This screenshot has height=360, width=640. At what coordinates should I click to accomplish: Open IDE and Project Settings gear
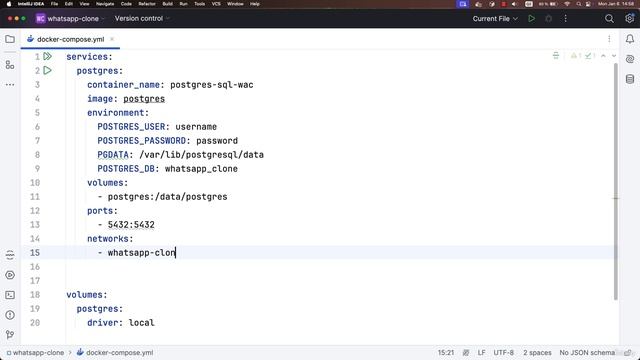coord(629,18)
